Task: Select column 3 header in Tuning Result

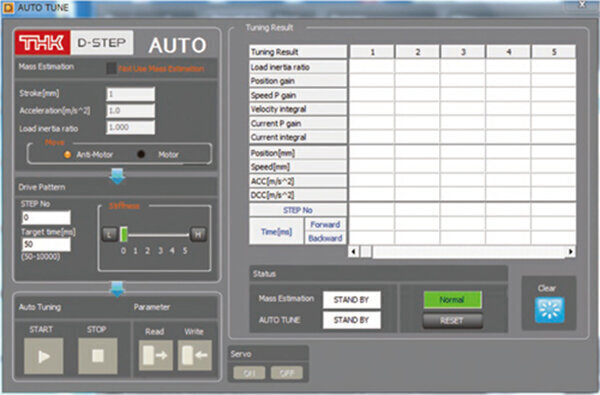Action: 463,52
